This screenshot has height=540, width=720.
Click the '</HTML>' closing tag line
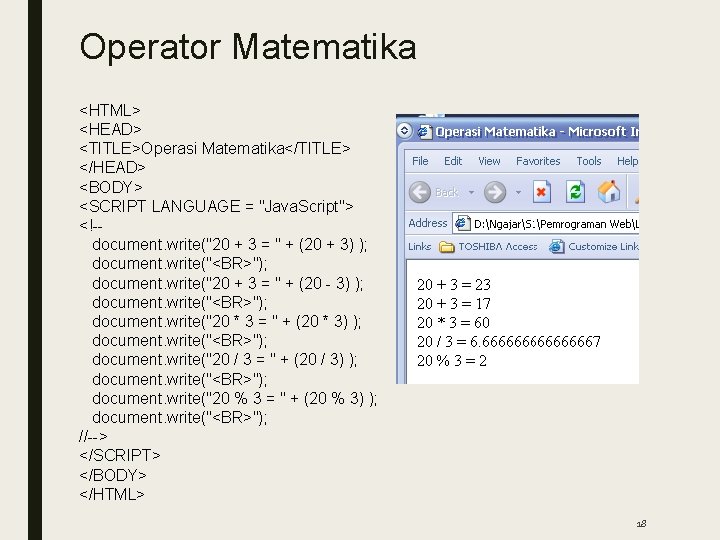click(112, 494)
